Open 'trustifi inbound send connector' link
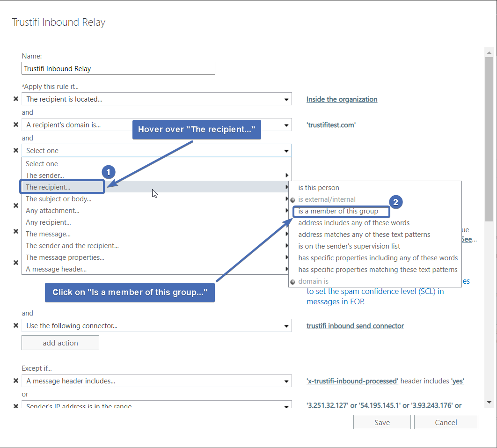This screenshot has width=497, height=448. [x=355, y=326]
